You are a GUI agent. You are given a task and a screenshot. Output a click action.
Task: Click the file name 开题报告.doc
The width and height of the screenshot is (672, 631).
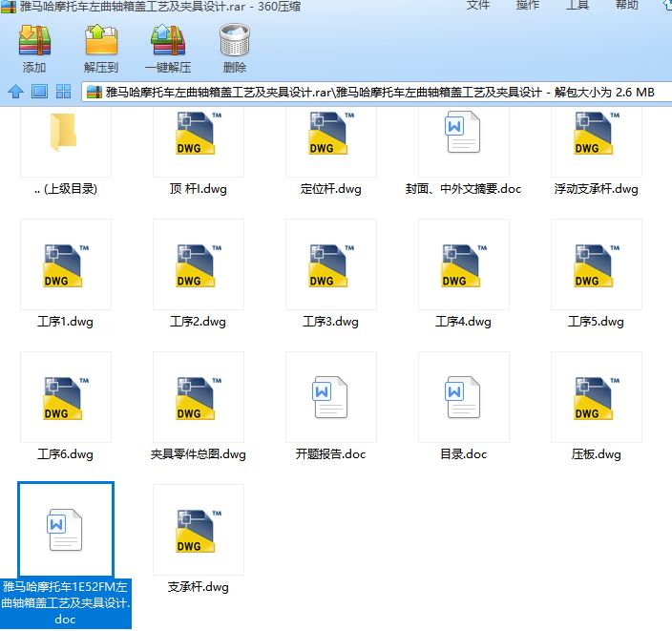(330, 454)
